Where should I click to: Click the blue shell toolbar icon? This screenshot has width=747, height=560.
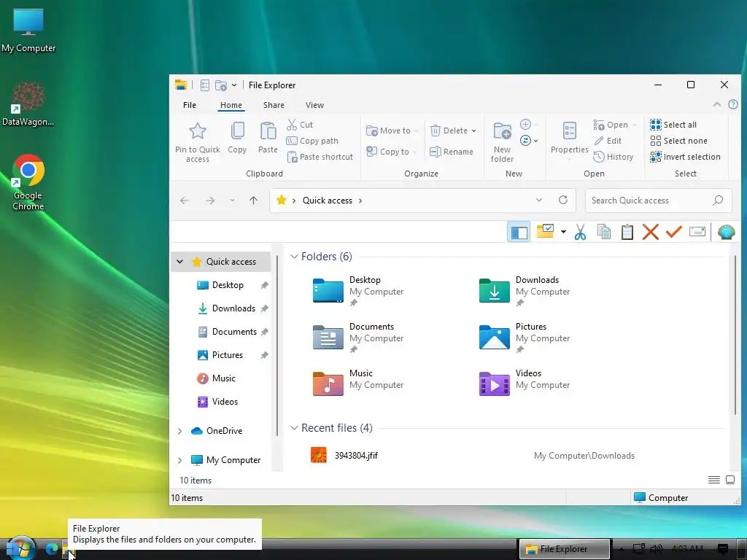tap(726, 232)
